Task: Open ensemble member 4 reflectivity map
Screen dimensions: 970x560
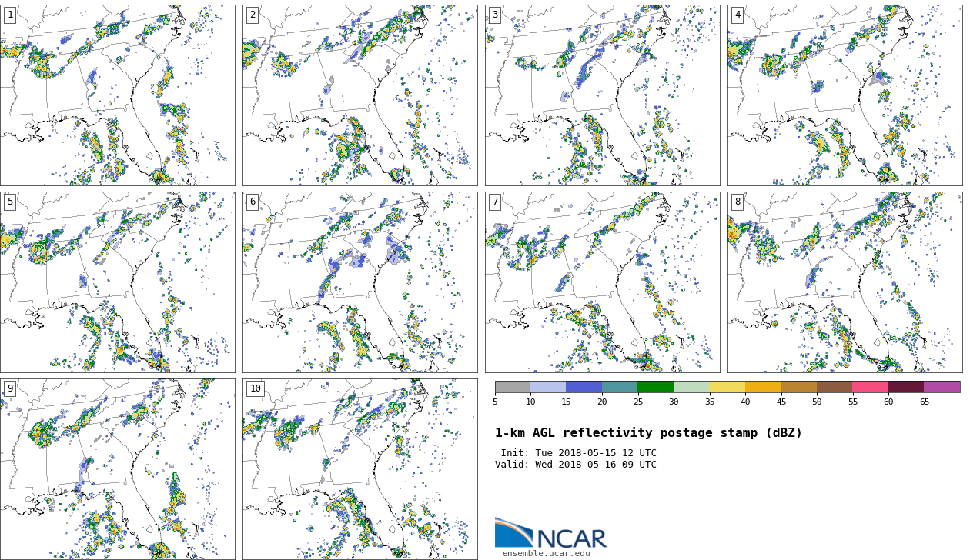Action: (x=845, y=95)
